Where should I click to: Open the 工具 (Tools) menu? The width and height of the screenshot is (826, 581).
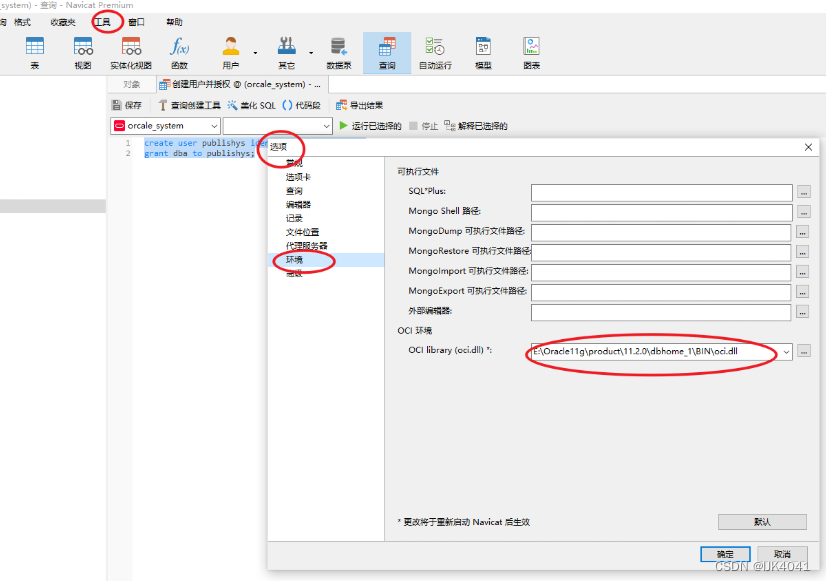(x=103, y=22)
